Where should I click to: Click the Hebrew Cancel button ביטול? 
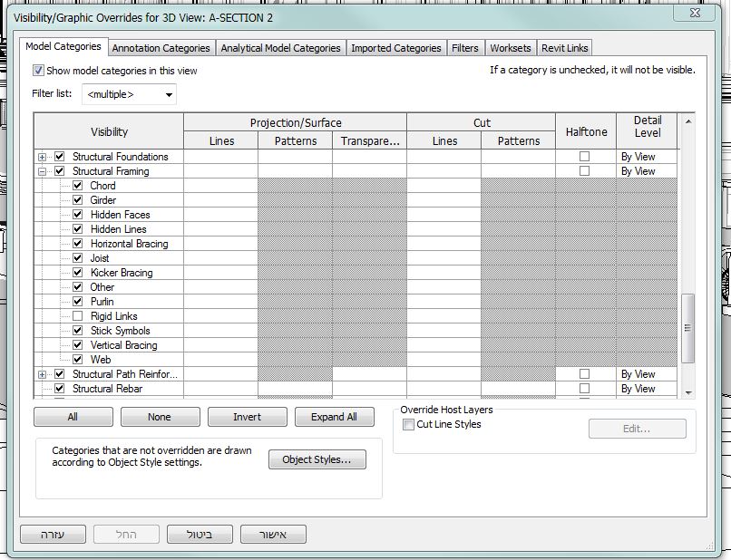[200, 535]
